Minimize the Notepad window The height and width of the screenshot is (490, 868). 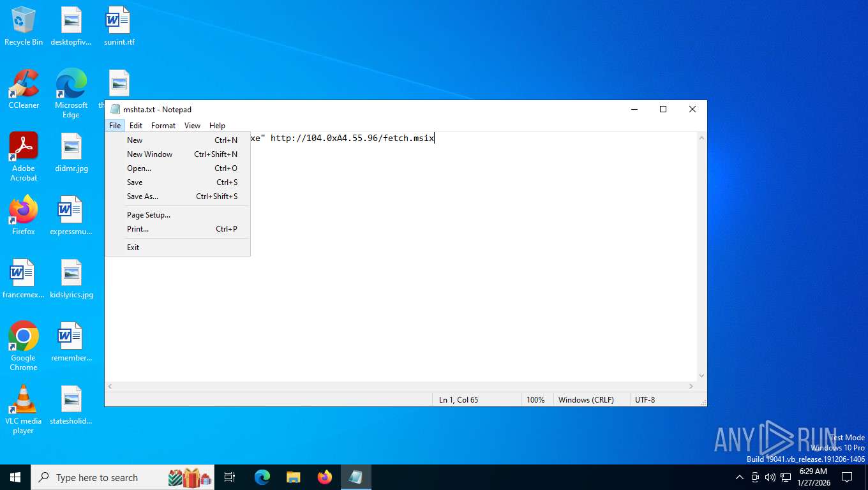click(634, 109)
